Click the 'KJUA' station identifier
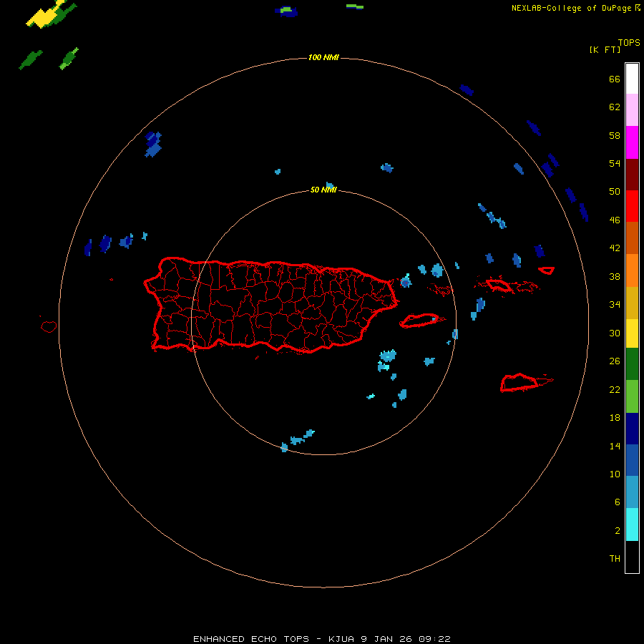644x644 pixels. pyautogui.click(x=341, y=639)
